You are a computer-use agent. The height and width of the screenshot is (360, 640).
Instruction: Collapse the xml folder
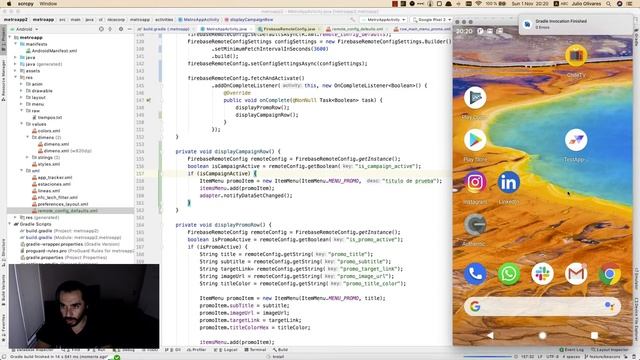(x=22, y=171)
